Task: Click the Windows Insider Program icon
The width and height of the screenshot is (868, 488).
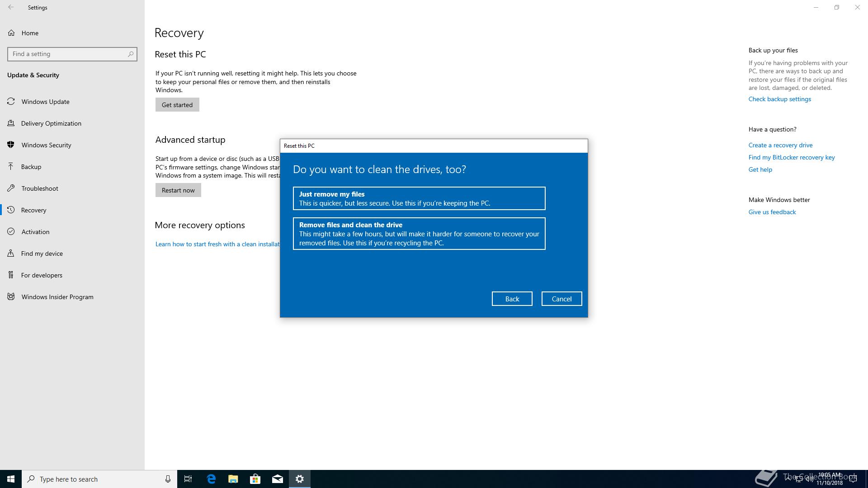Action: [x=11, y=297]
